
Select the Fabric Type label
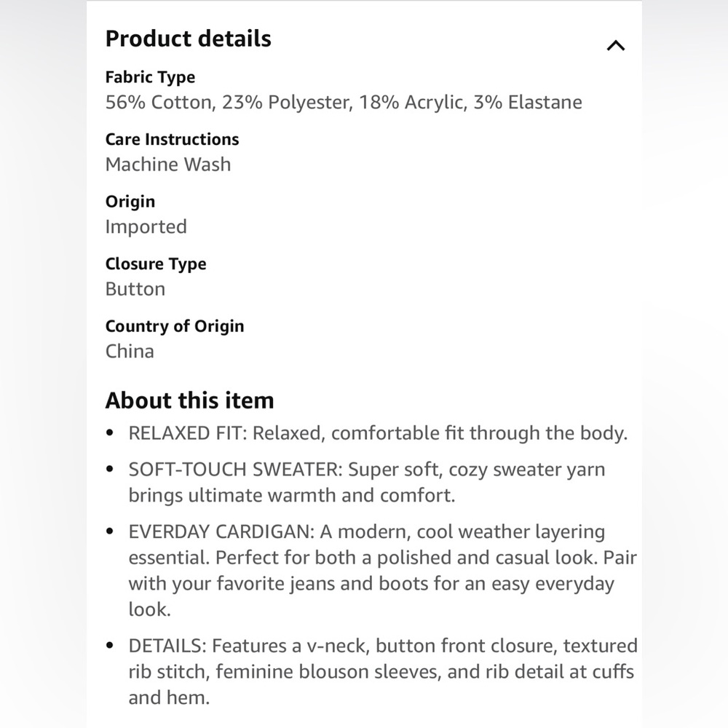point(150,77)
